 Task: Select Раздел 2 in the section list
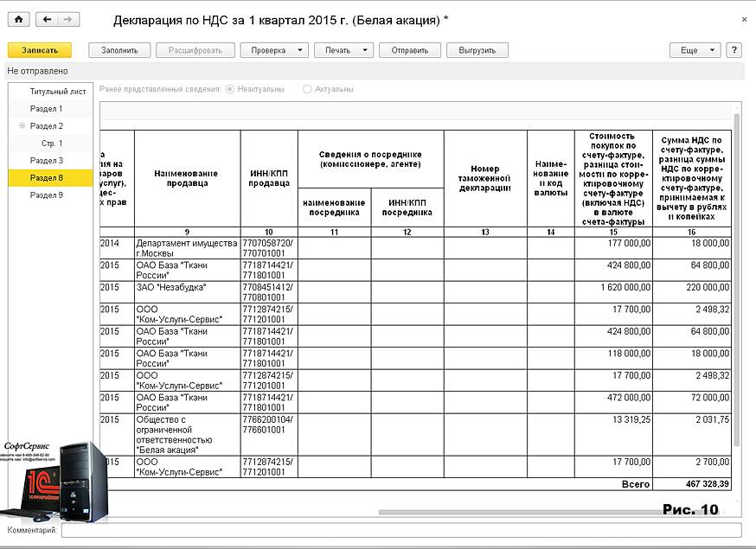pos(51,126)
